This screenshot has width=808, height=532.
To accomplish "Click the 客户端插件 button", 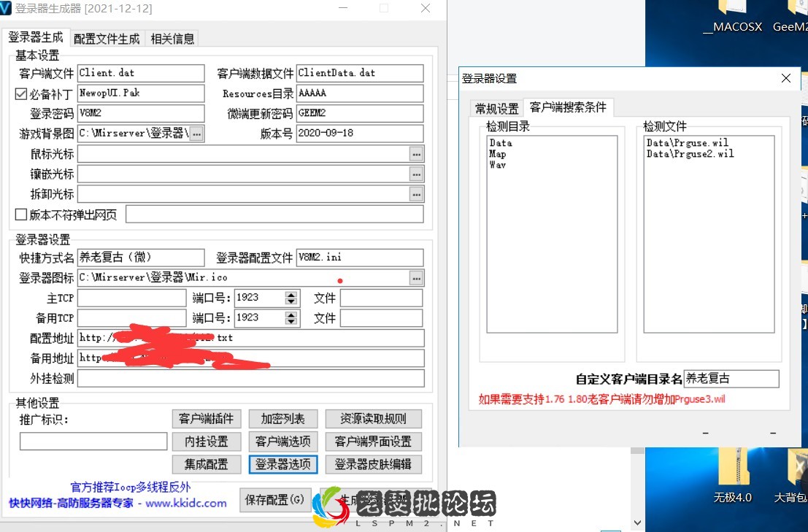I will (x=206, y=419).
